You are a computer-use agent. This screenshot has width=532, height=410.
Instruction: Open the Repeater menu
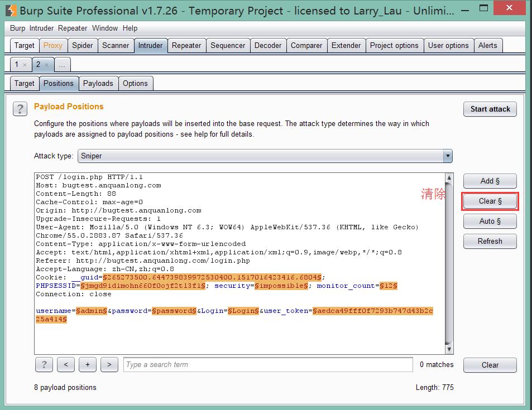(x=72, y=28)
